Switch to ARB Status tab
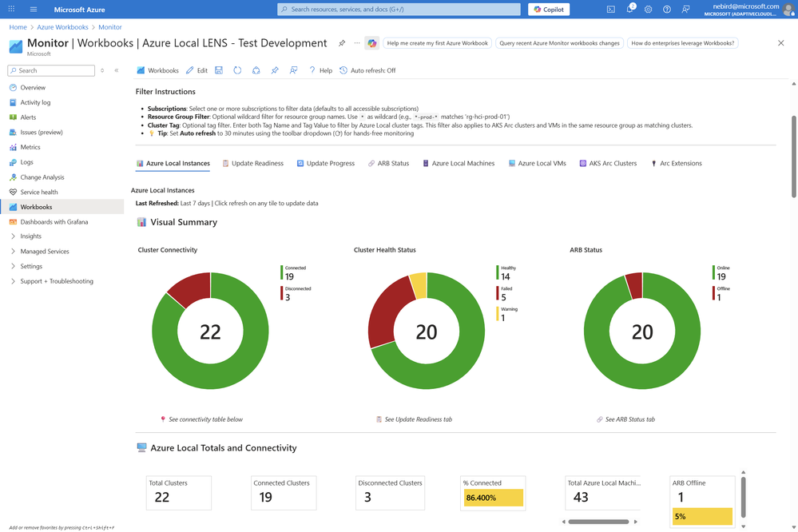The height and width of the screenshot is (532, 798). tap(389, 164)
